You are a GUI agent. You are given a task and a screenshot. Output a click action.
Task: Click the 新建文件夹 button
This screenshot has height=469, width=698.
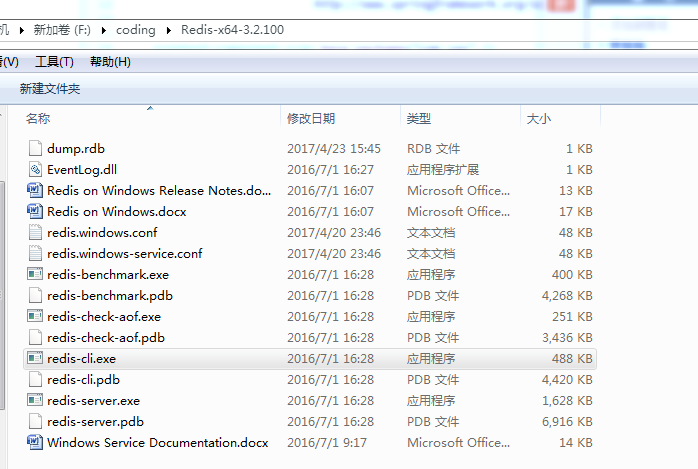[x=50, y=89]
